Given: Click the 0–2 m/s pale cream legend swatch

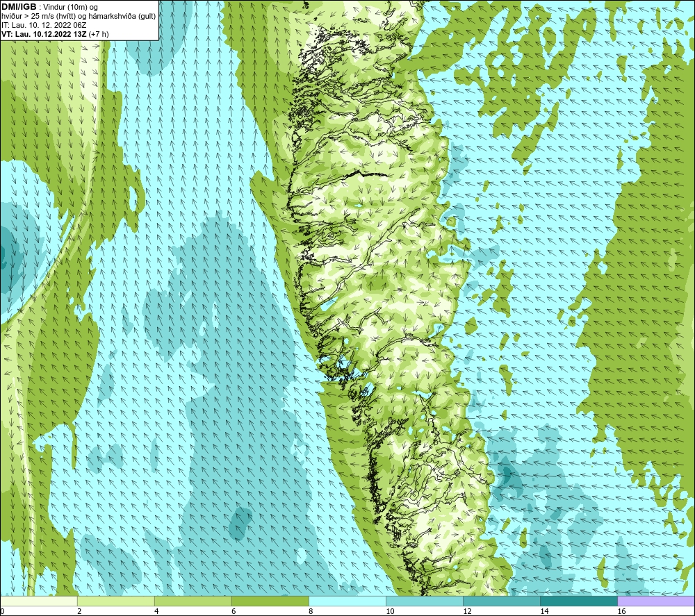Looking at the screenshot, I should click(39, 601).
